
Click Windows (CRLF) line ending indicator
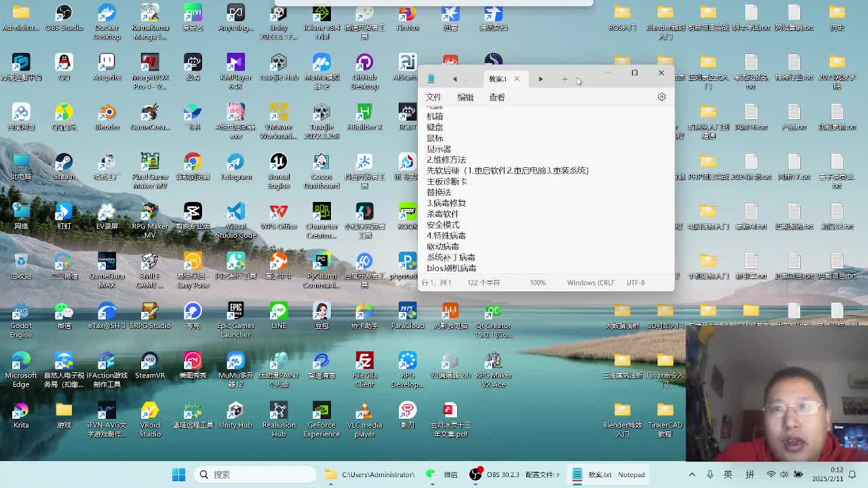tap(591, 283)
